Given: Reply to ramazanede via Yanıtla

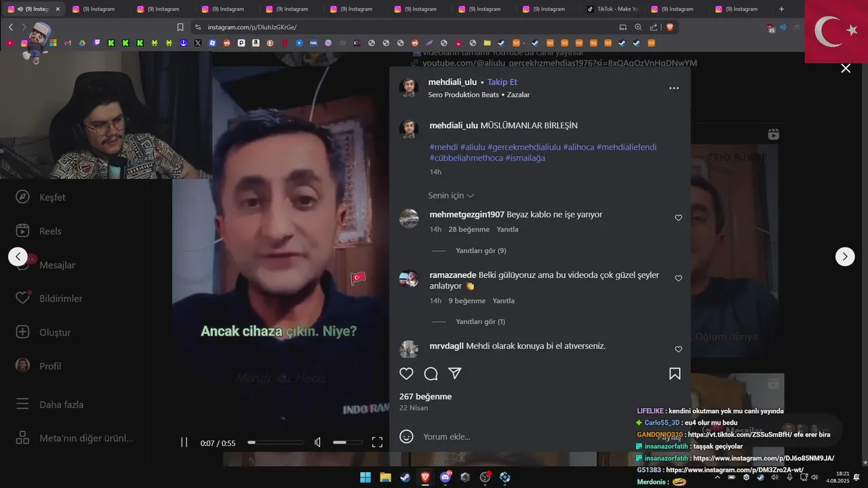Looking at the screenshot, I should [503, 300].
